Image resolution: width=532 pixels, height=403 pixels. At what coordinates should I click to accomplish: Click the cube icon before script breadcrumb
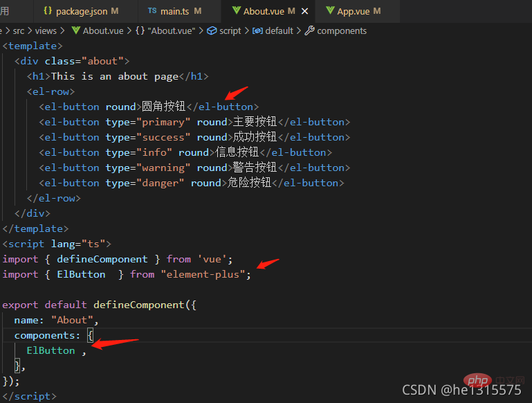(212, 30)
